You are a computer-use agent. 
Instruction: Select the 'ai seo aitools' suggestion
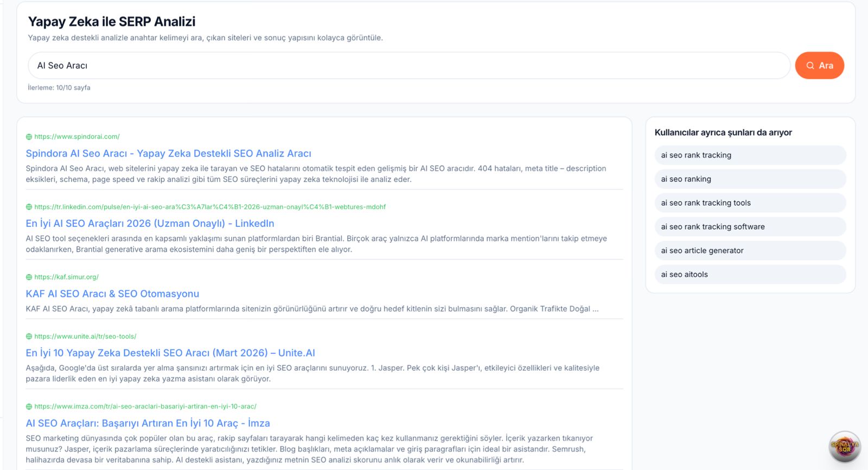pyautogui.click(x=750, y=275)
